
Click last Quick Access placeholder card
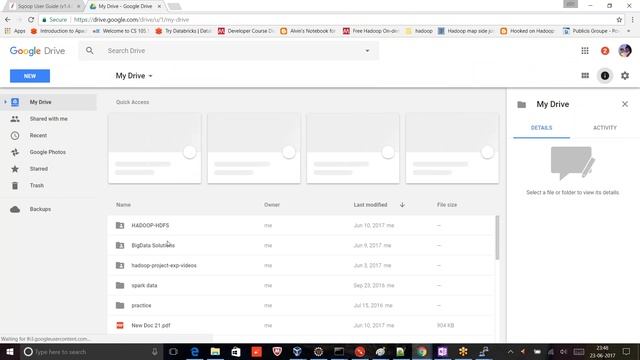[x=452, y=148]
